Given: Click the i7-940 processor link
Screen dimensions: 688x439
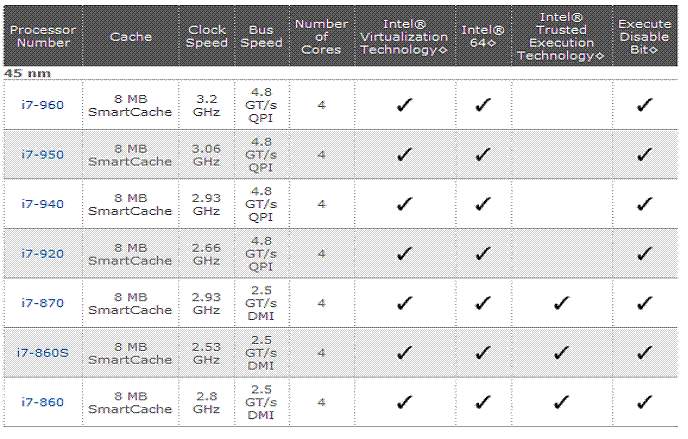Looking at the screenshot, I should tap(42, 204).
